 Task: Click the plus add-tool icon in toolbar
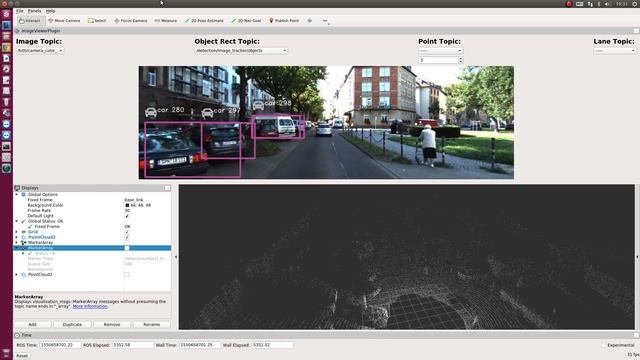click(310, 20)
